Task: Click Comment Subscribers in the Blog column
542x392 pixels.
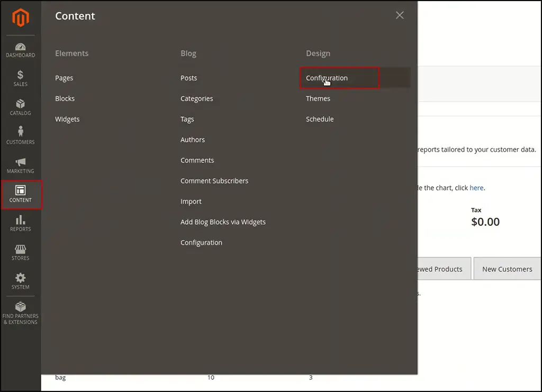Action: coord(214,180)
